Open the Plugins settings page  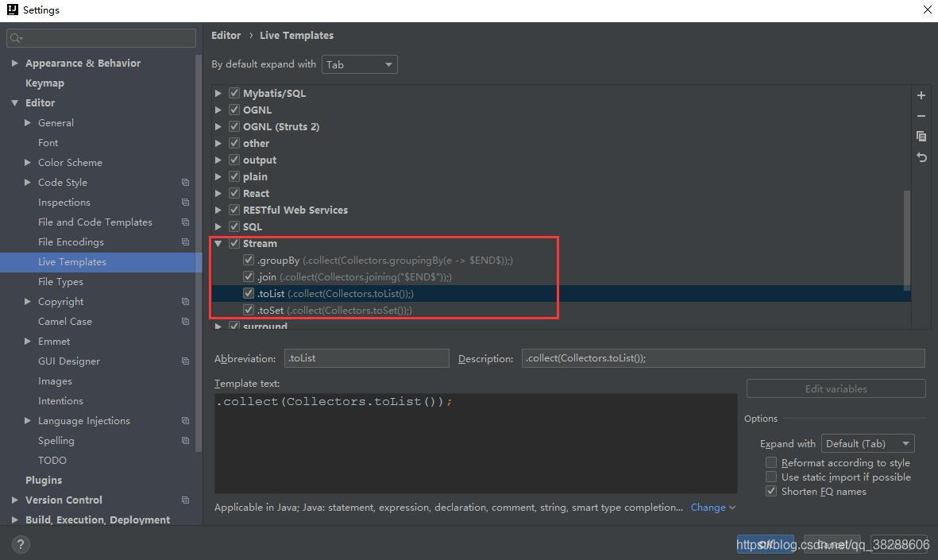pos(44,481)
